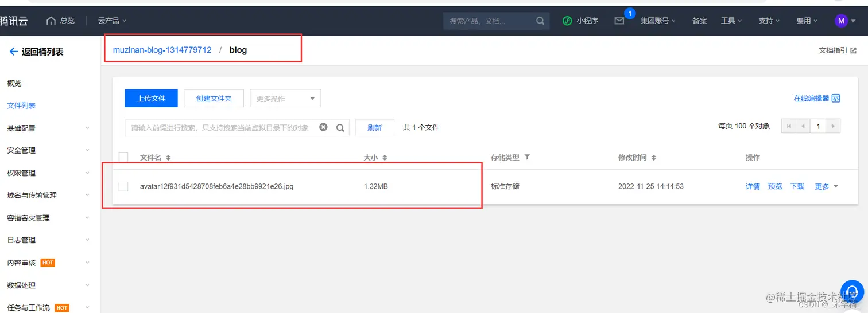Click the 每页 100 个对象 text
The image size is (868, 313).
tap(743, 126)
